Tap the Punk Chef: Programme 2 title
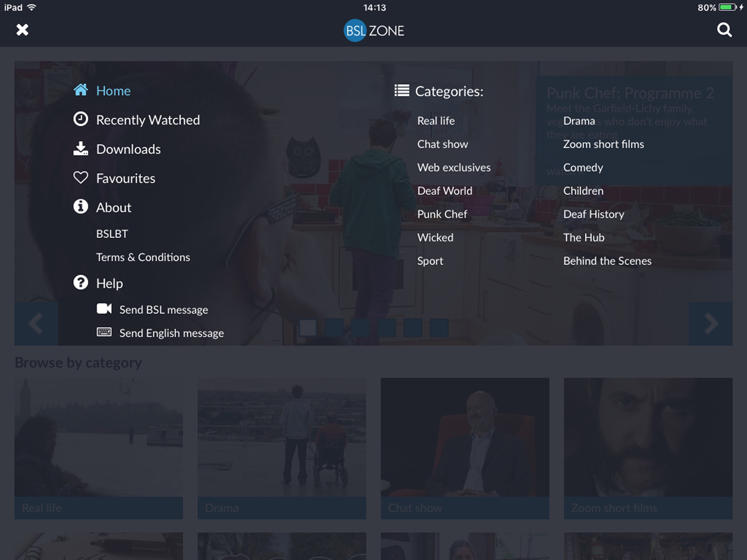This screenshot has height=560, width=747. (630, 93)
